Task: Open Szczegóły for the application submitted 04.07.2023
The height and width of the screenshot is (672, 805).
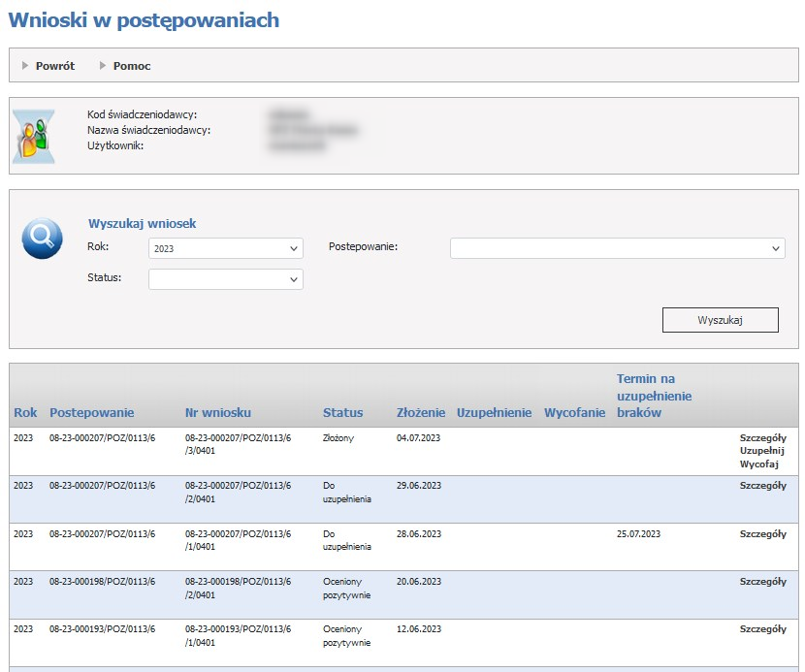Action: pyautogui.click(x=762, y=438)
